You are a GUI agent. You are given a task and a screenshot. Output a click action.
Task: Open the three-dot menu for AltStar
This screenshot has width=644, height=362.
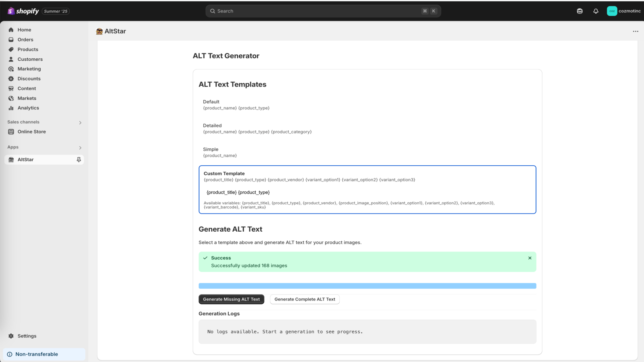pyautogui.click(x=636, y=31)
